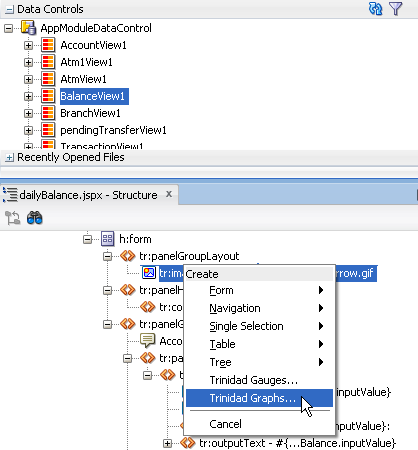Click the BalanceView1 view object icon
The image size is (418, 450).
(48, 96)
